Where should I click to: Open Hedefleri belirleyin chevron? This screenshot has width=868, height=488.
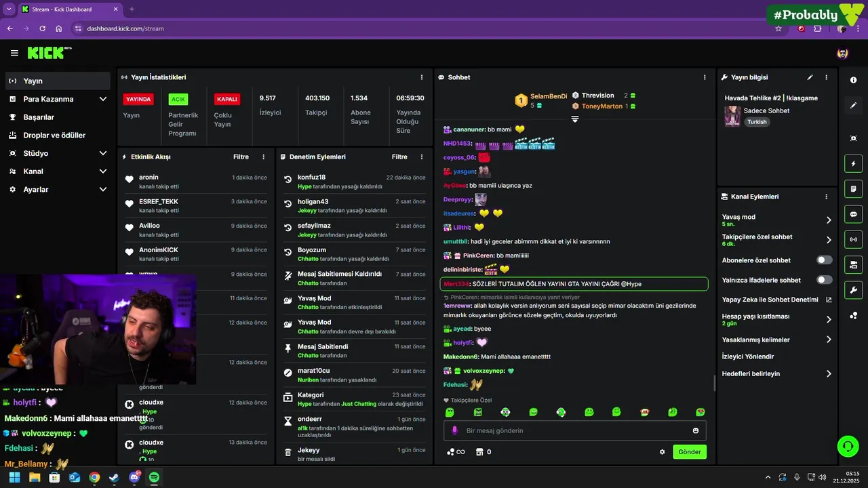pos(829,373)
